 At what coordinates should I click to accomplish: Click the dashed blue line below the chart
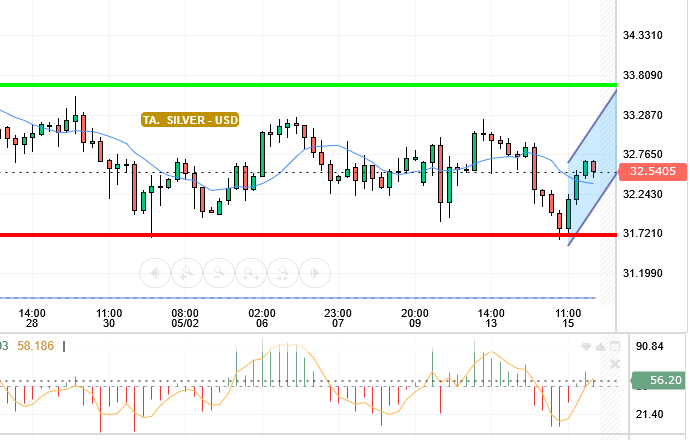[x=298, y=298]
